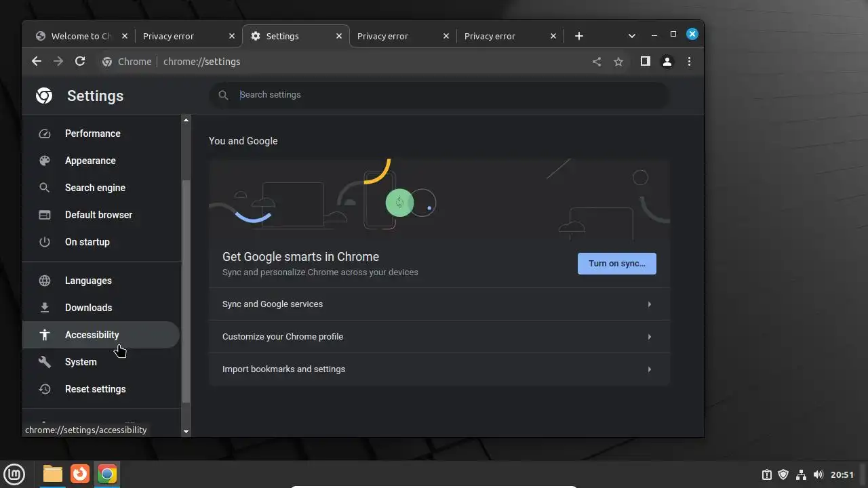Open the tab search dropdown arrow
Viewport: 868px width, 488px height.
(x=632, y=36)
